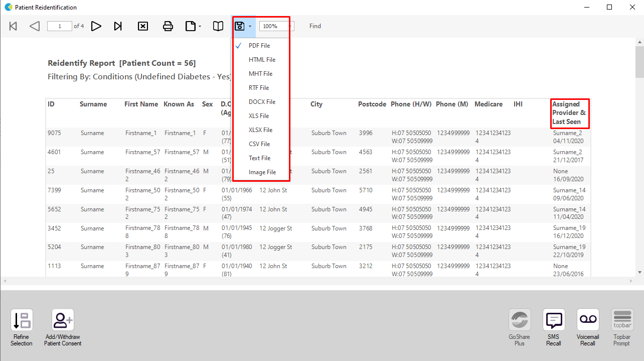Click the IHI column header
Image resolution: width=644 pixels, height=361 pixels.
[518, 104]
